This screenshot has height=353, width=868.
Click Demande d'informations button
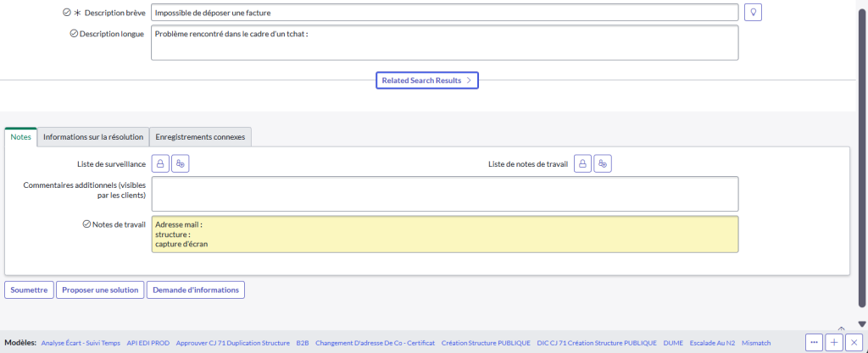tap(196, 290)
